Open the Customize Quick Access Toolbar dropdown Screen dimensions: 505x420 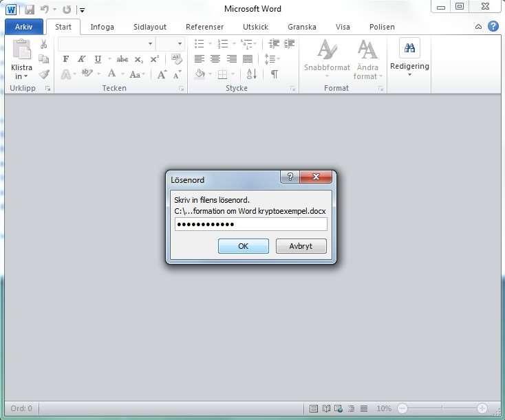82,10
